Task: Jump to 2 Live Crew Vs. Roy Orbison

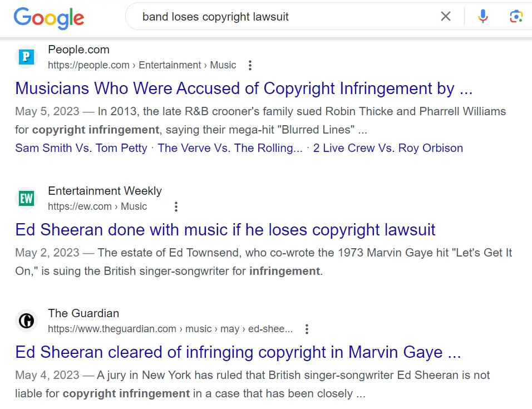Action: coord(388,148)
